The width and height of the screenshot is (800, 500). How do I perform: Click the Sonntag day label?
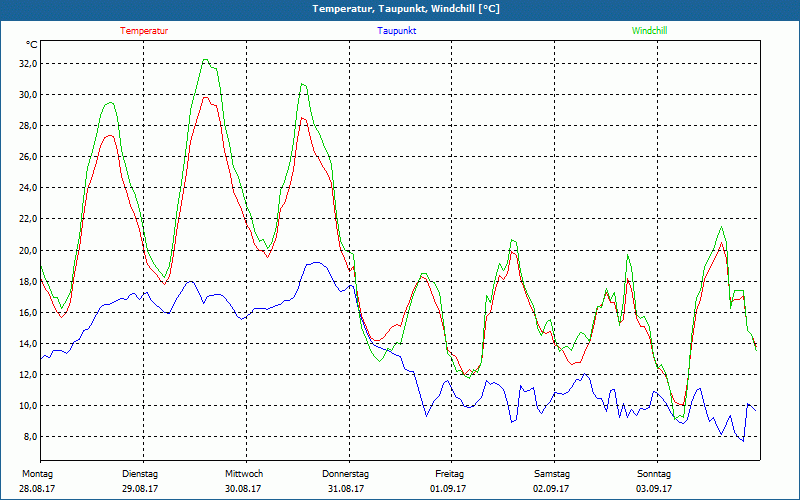tap(654, 474)
